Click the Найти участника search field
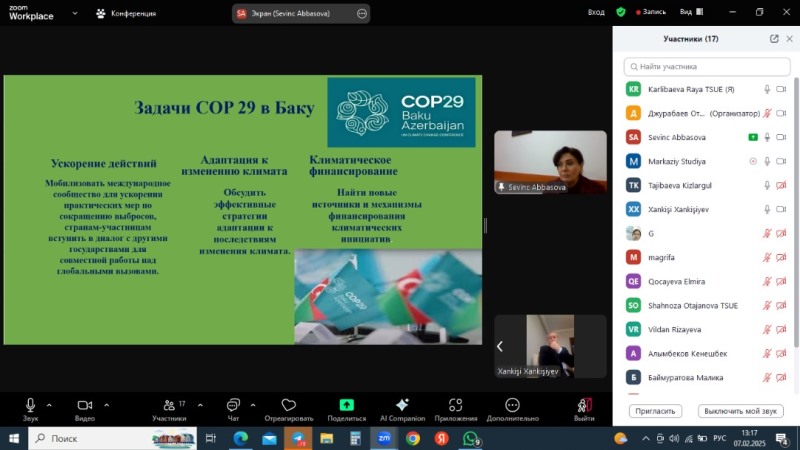Viewport: 800px width, 450px height. pos(706,66)
